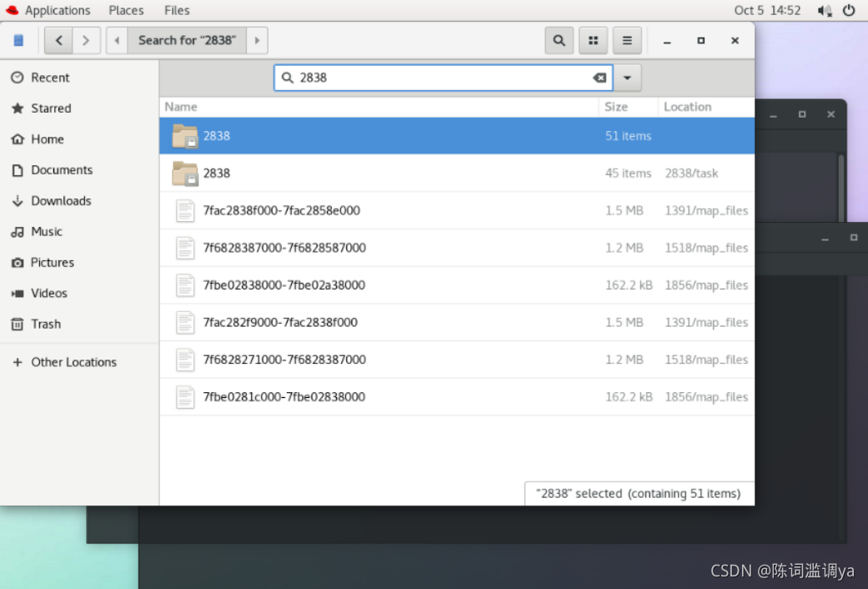Go to Home in the sidebar
868x589 pixels.
point(80,139)
